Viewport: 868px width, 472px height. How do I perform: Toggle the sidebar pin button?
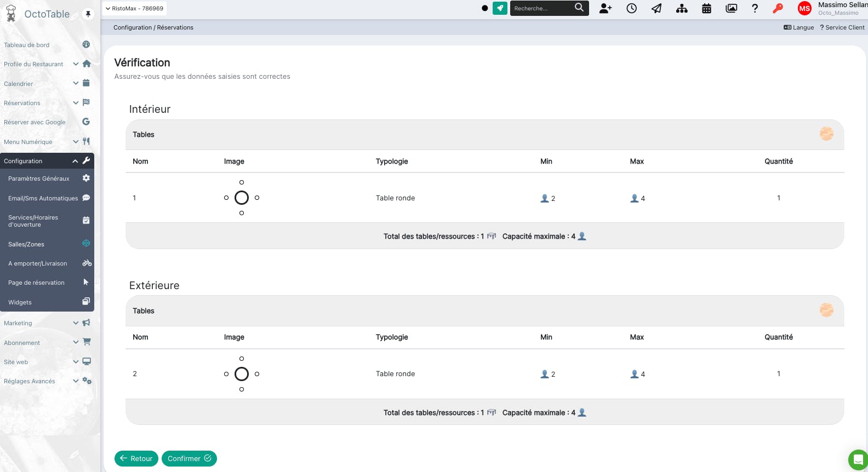pyautogui.click(x=88, y=14)
